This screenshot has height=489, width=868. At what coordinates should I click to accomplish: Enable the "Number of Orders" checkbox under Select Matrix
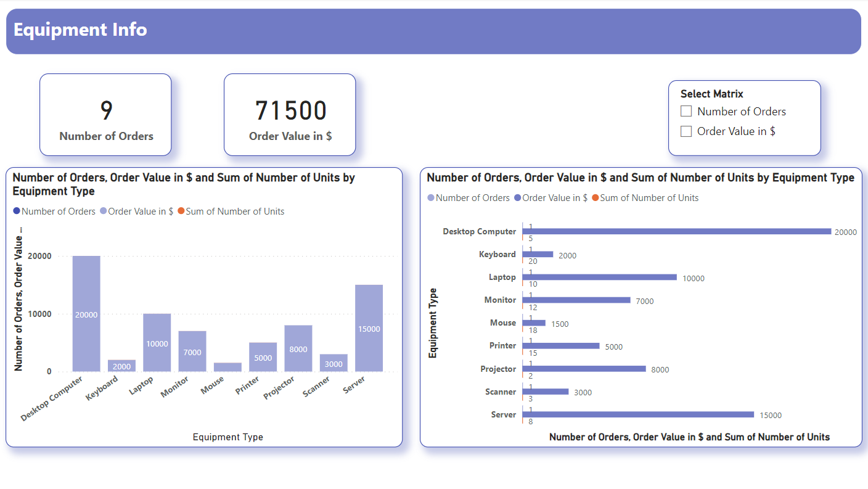686,111
